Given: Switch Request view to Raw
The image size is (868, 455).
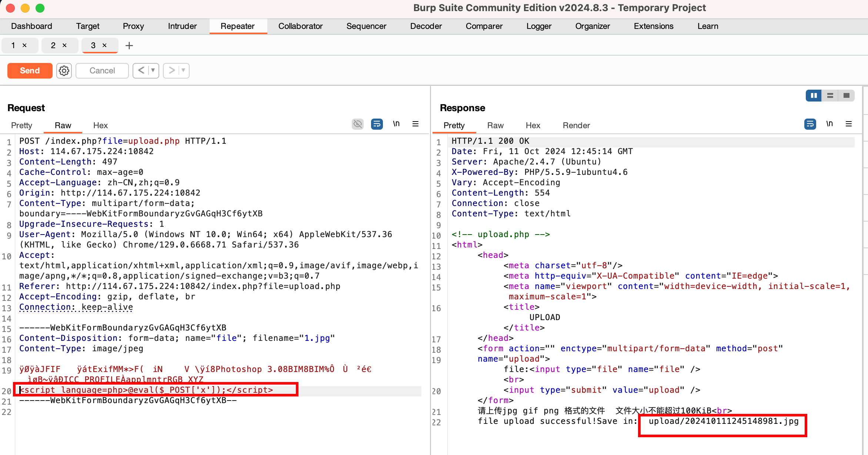Looking at the screenshot, I should click(x=63, y=125).
